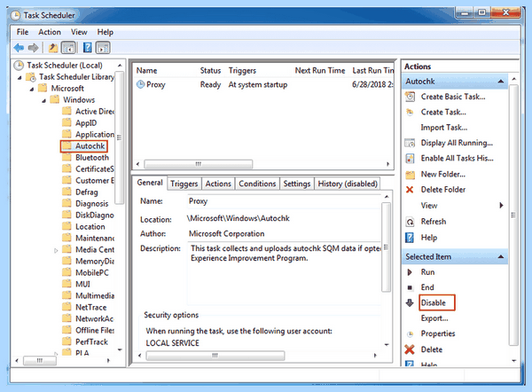Select the MobilePC folder

[92, 272]
